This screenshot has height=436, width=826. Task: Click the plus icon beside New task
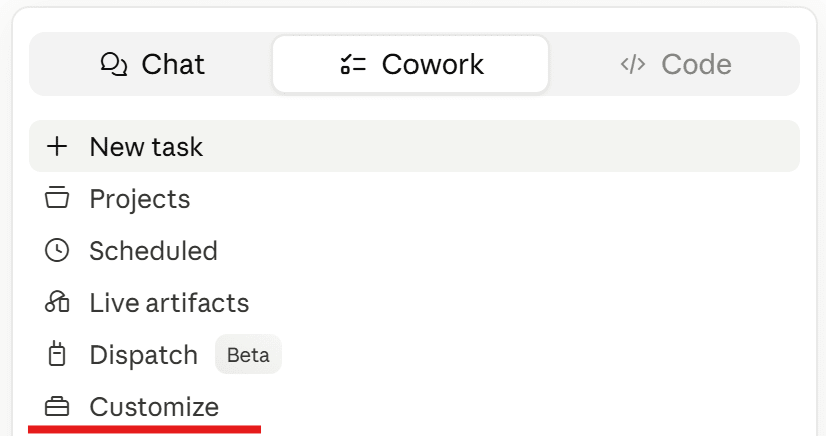57,146
